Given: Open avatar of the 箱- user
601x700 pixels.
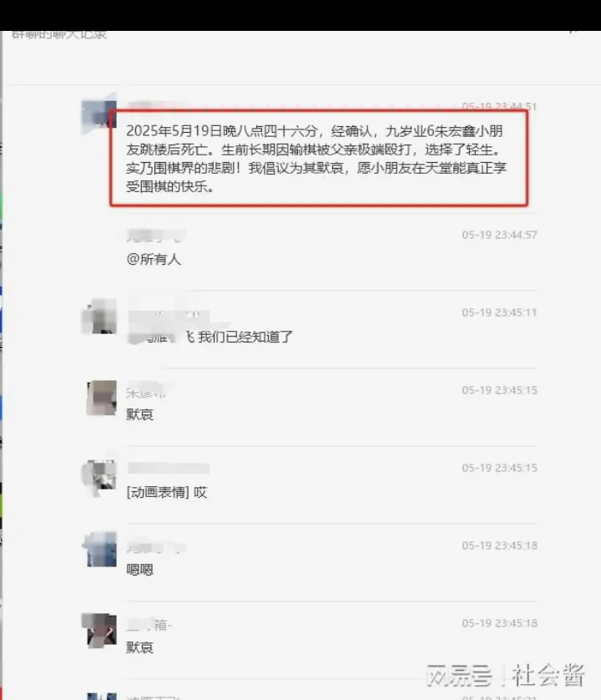Looking at the screenshot, I should (101, 631).
